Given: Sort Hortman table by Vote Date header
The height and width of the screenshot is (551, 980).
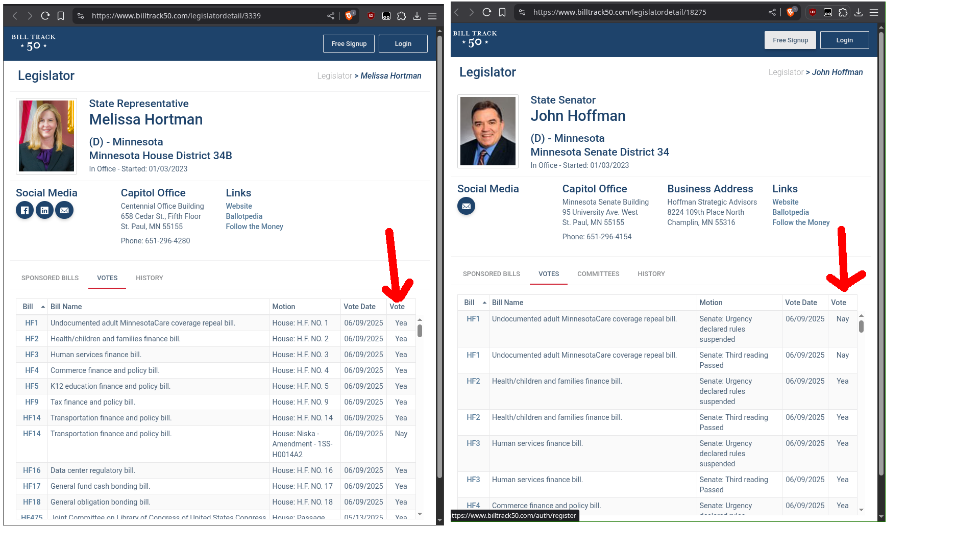Looking at the screenshot, I should (363, 307).
